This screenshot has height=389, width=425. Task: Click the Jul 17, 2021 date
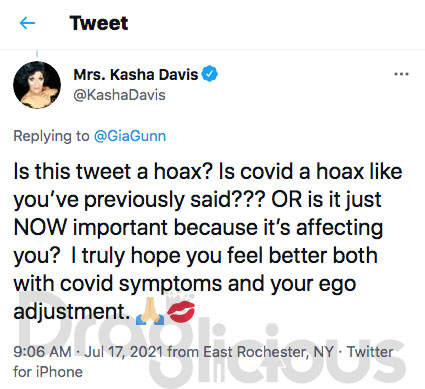[124, 352]
